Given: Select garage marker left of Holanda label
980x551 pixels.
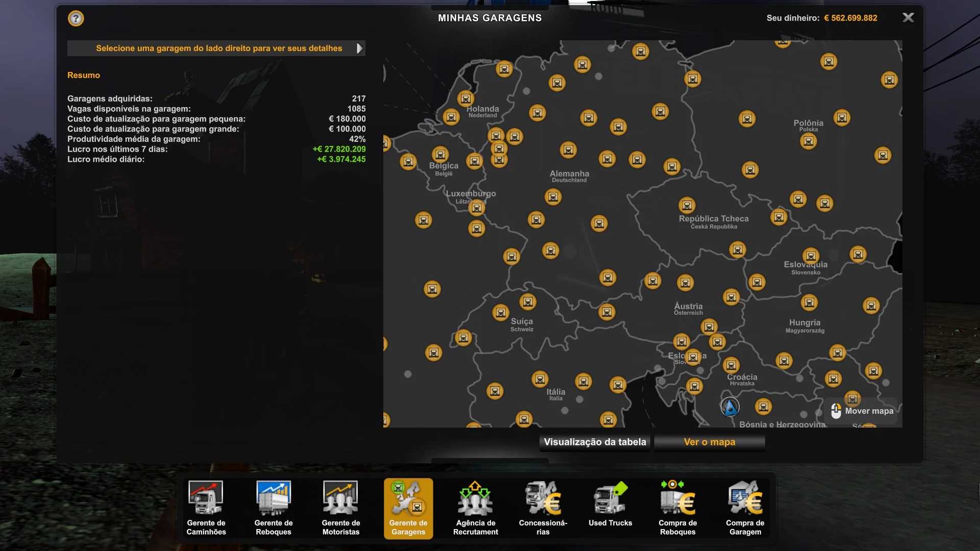Looking at the screenshot, I should 451,117.
